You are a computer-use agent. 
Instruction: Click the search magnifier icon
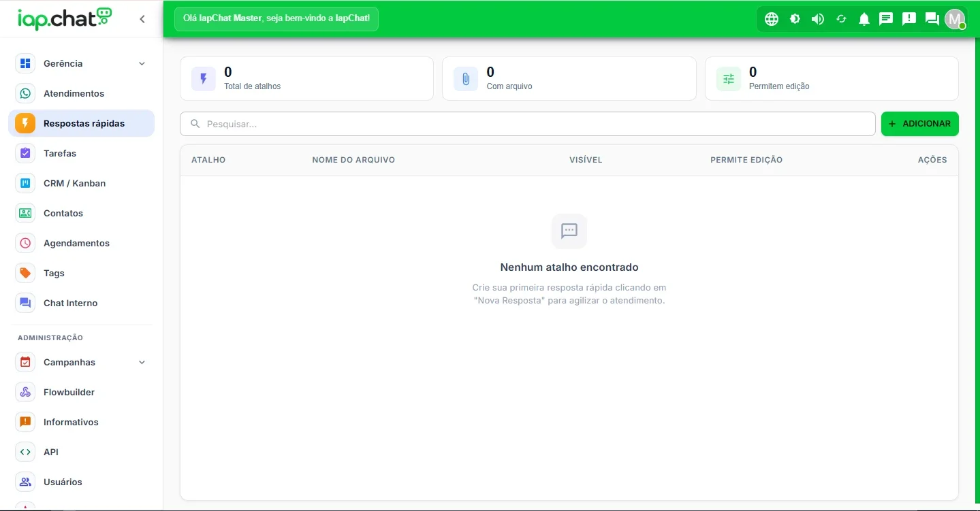click(x=195, y=124)
